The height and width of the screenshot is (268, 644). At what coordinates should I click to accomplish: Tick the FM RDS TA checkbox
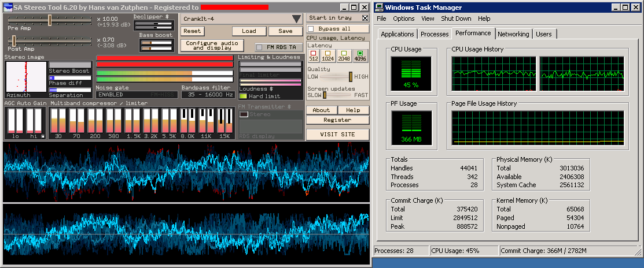coord(259,47)
